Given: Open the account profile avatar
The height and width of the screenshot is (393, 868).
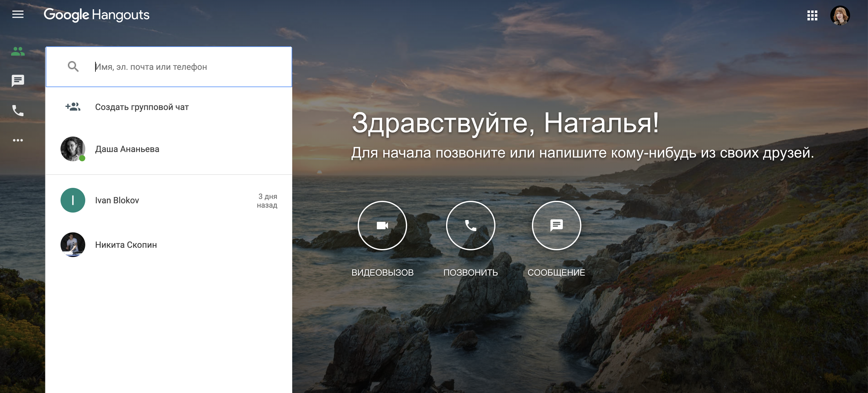Looking at the screenshot, I should (x=840, y=15).
